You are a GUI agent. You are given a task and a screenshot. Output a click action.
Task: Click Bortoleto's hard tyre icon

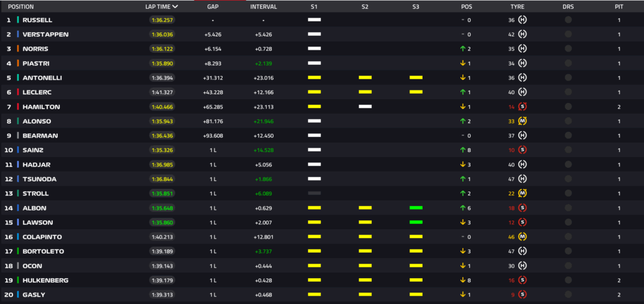click(523, 251)
